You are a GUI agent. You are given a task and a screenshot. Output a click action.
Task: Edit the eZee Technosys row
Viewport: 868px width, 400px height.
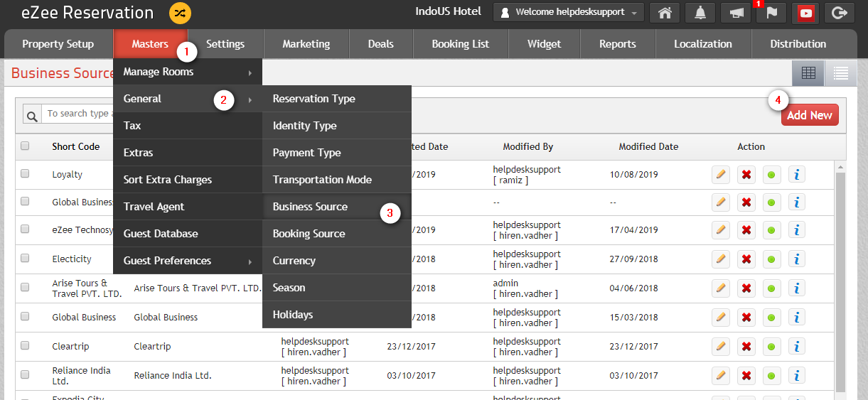(721, 230)
